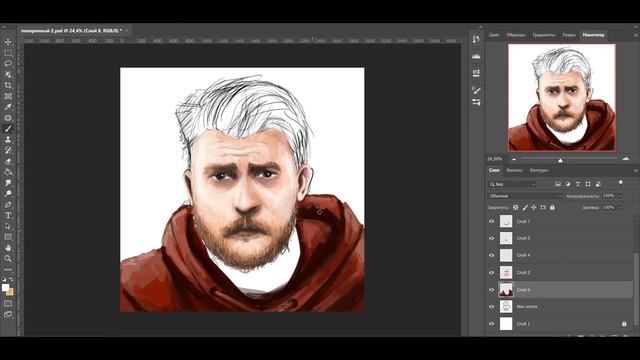
Task: Select the Paint Bucket tool
Action: [x=8, y=172]
